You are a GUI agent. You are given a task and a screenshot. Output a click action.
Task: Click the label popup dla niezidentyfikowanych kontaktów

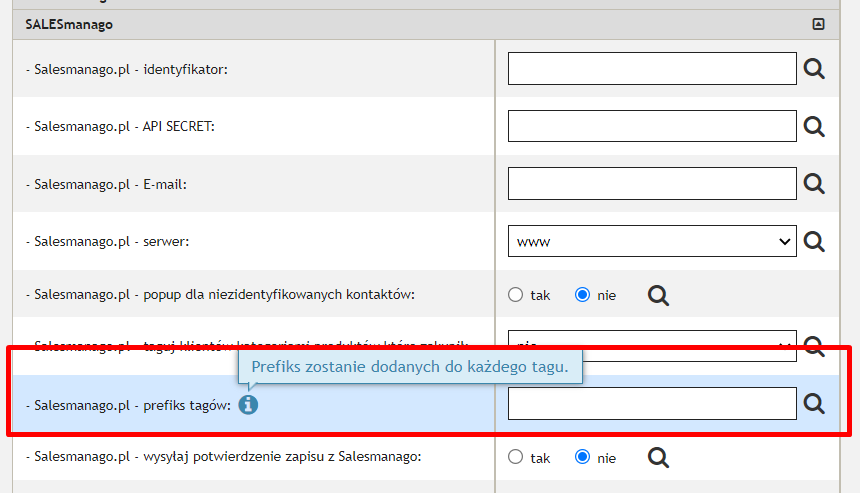(x=220, y=295)
